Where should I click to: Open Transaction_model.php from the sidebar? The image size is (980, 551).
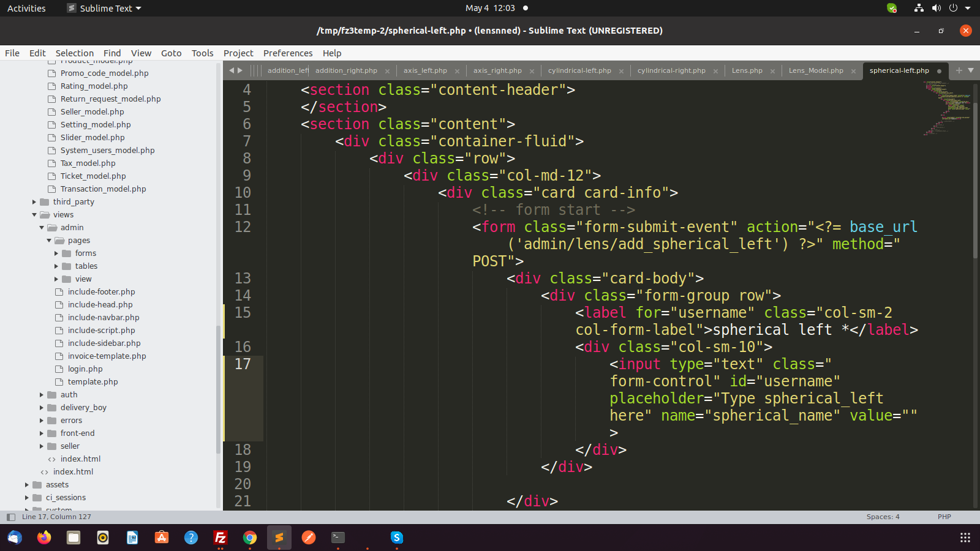[103, 189]
